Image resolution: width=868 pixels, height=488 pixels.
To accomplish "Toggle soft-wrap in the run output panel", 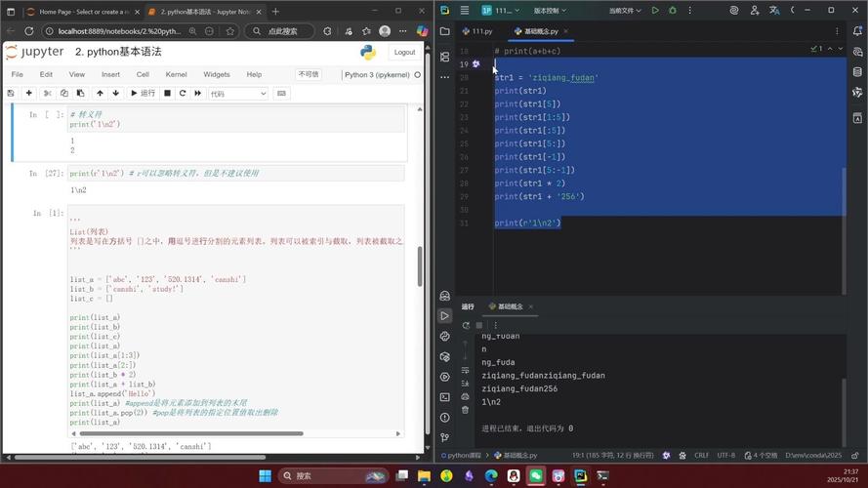I will point(465,370).
